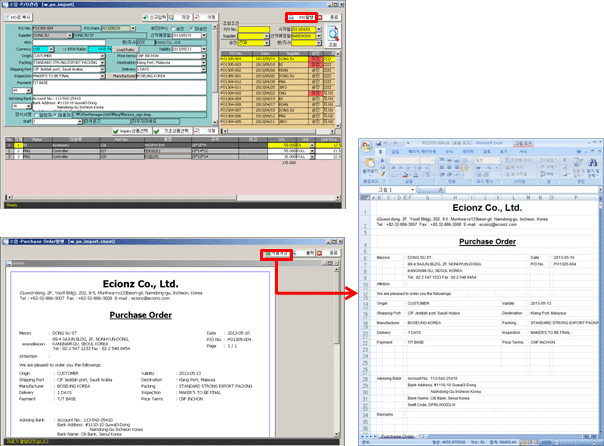The width and height of the screenshot is (604, 446).
Task: Click the large search magnifier icon
Action: tap(333, 34)
